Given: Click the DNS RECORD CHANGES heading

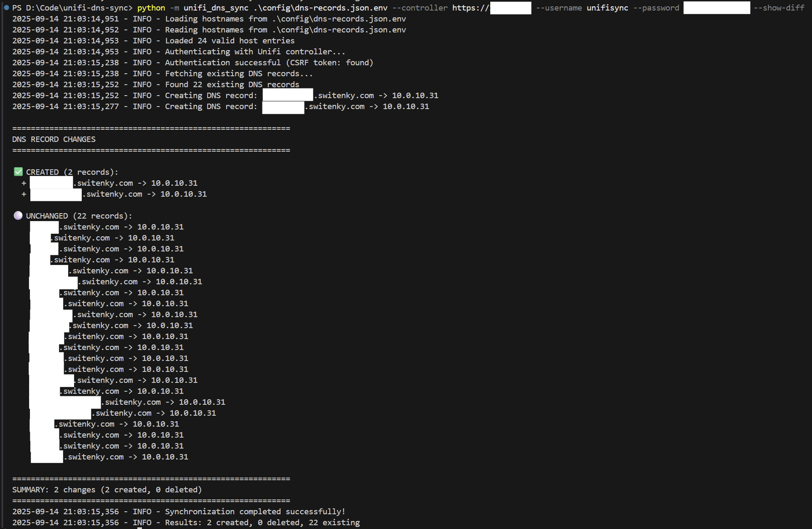Looking at the screenshot, I should pyautogui.click(x=54, y=139).
